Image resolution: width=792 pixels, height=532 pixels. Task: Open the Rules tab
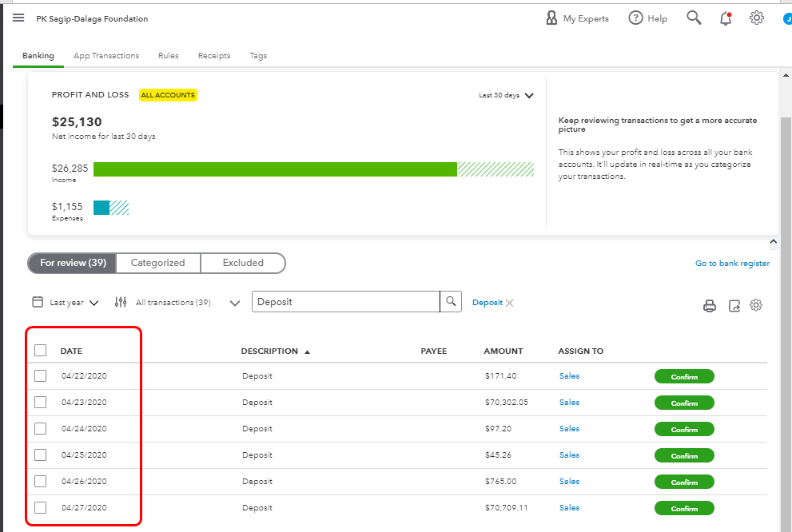point(168,56)
